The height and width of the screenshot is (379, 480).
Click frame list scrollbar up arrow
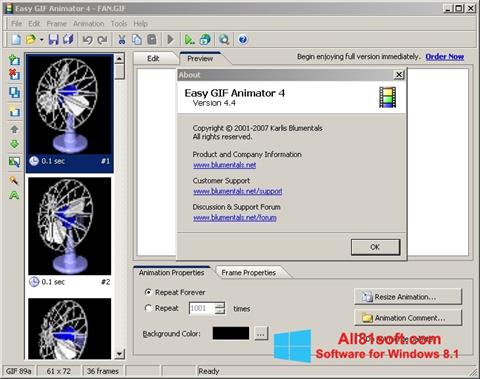[x=119, y=59]
